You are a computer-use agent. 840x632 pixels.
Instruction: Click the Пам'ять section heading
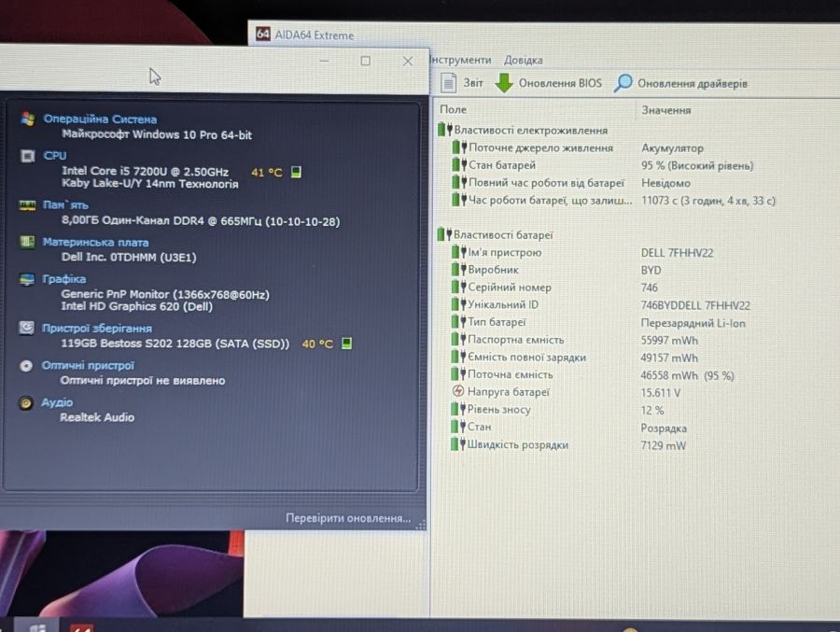65,204
